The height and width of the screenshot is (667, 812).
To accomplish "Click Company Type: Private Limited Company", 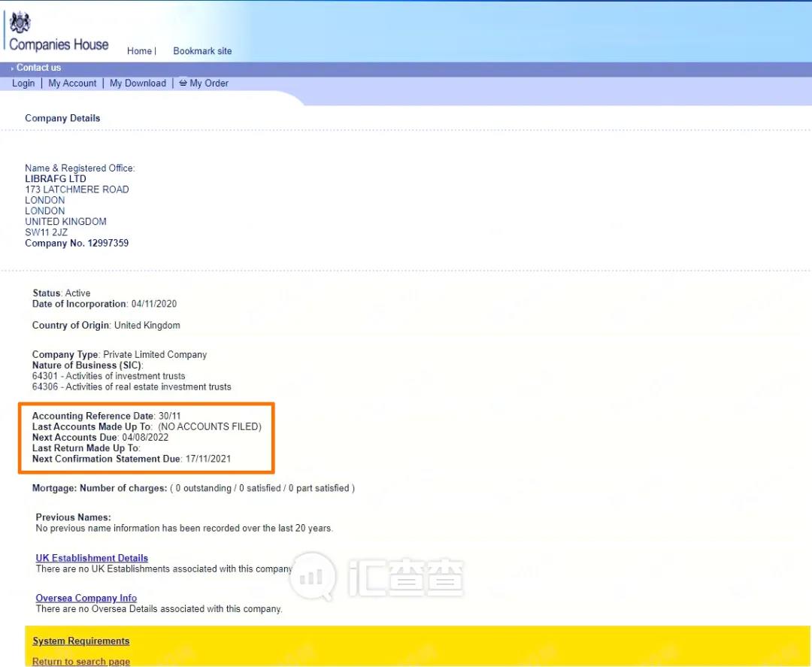I will tap(119, 355).
